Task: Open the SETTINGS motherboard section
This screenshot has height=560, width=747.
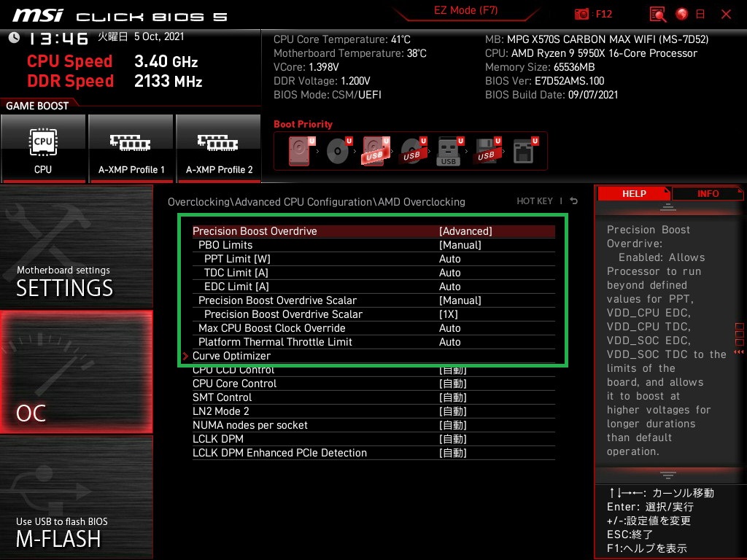Action: [76, 246]
